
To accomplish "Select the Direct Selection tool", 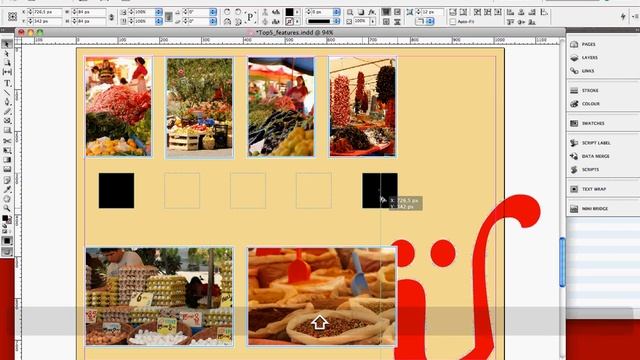I will pos(7,53).
